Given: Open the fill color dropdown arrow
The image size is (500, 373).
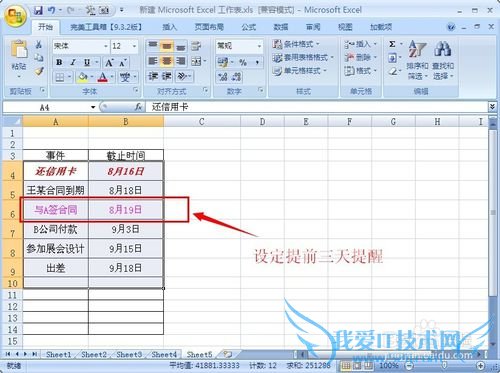Looking at the screenshot, I should coord(92,77).
